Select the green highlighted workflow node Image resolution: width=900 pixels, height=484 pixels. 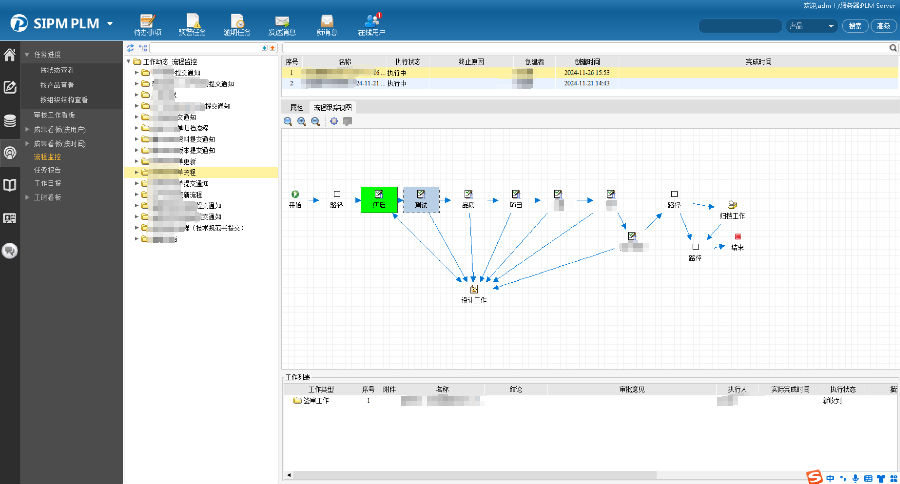[379, 196]
